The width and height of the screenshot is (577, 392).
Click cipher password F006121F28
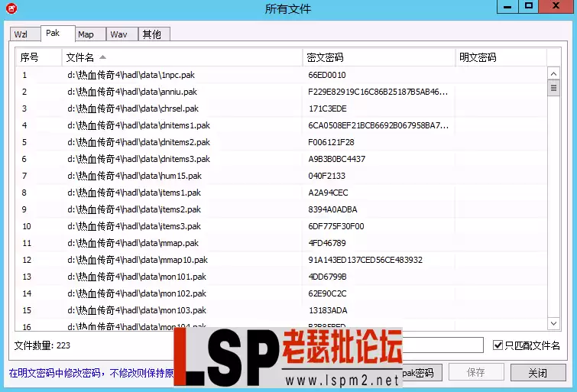pyautogui.click(x=331, y=142)
